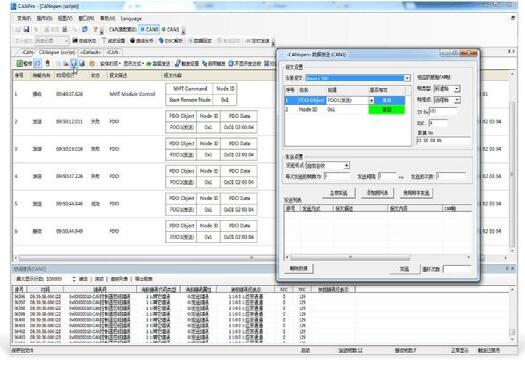The image size is (525, 368).
Task: Open the data playback toolbar button
Action: [200, 41]
